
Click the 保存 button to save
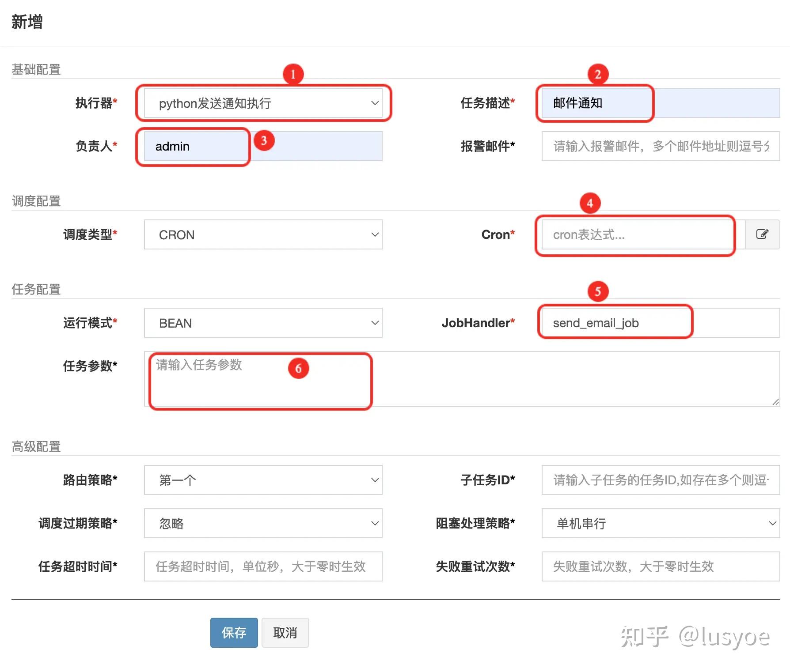click(234, 633)
